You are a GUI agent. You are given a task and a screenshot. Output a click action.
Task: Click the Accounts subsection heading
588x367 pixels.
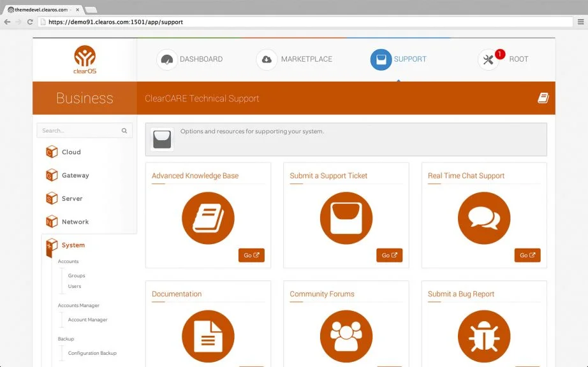coord(68,261)
